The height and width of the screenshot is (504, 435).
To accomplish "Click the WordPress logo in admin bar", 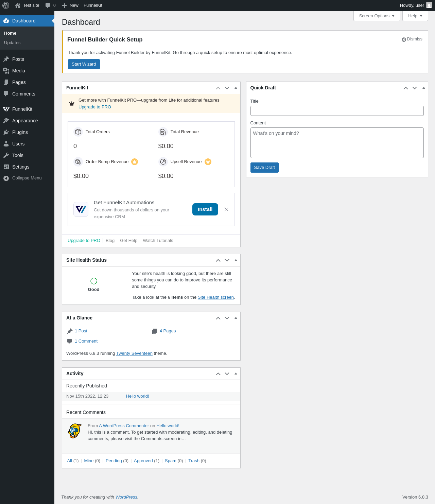I will pyautogui.click(x=6, y=5).
